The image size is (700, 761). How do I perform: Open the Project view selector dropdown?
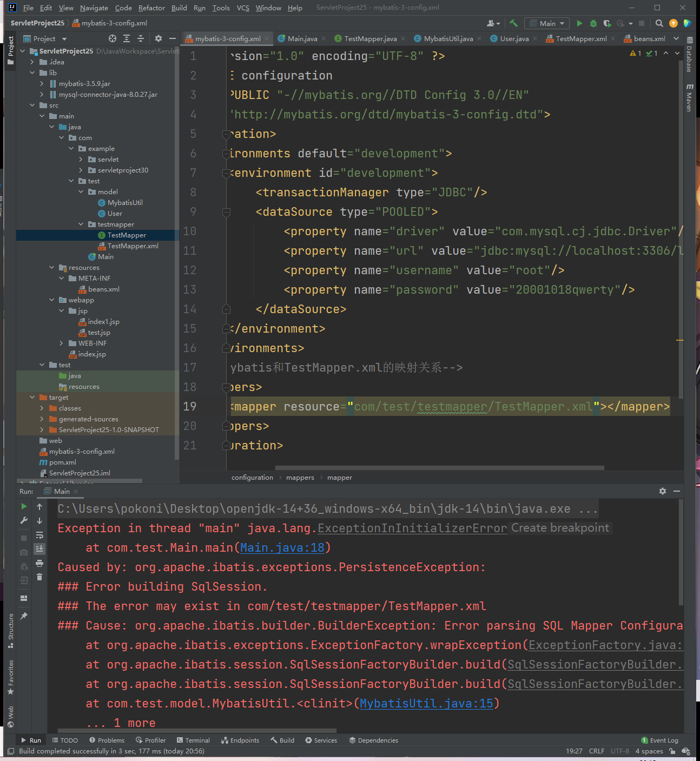45,38
